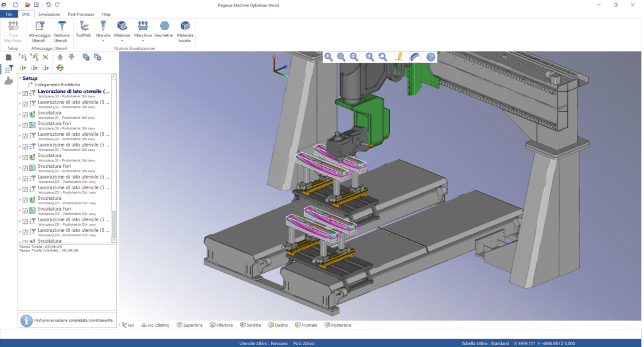Viewport: 644px width, 347px height.
Task: Uncheck second Svuotatura Workpiece_SX checkbox
Action: pyautogui.click(x=25, y=157)
